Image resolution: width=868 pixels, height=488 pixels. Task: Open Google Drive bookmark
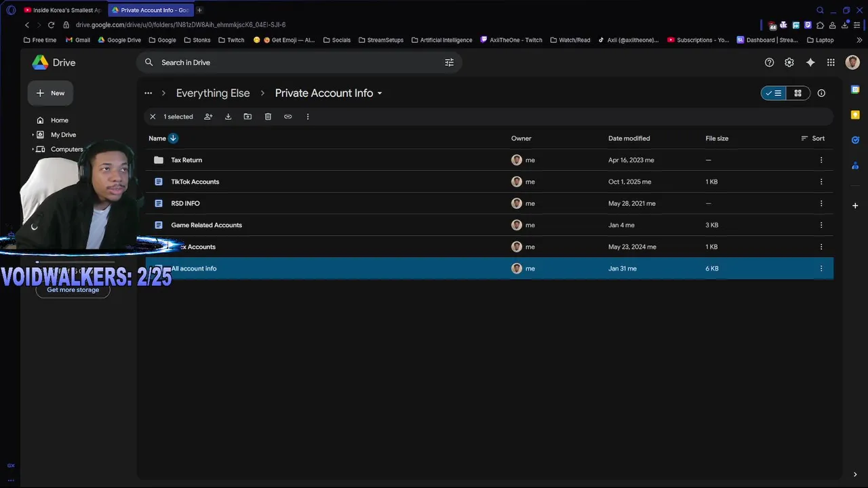click(x=119, y=40)
